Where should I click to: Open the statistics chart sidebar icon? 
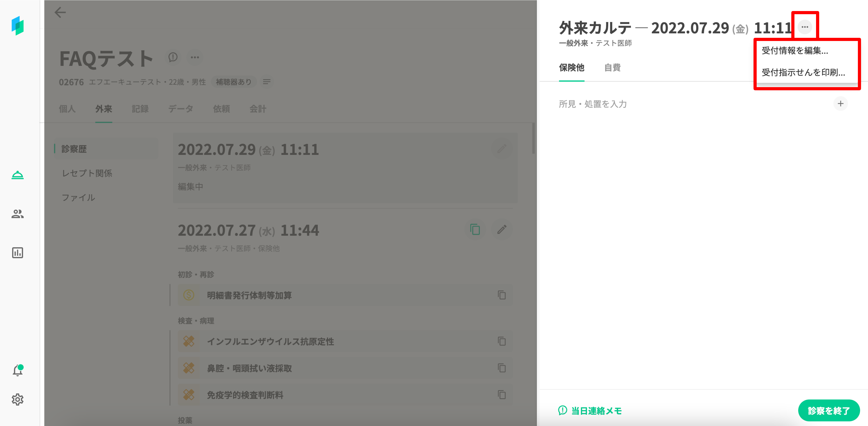point(18,253)
